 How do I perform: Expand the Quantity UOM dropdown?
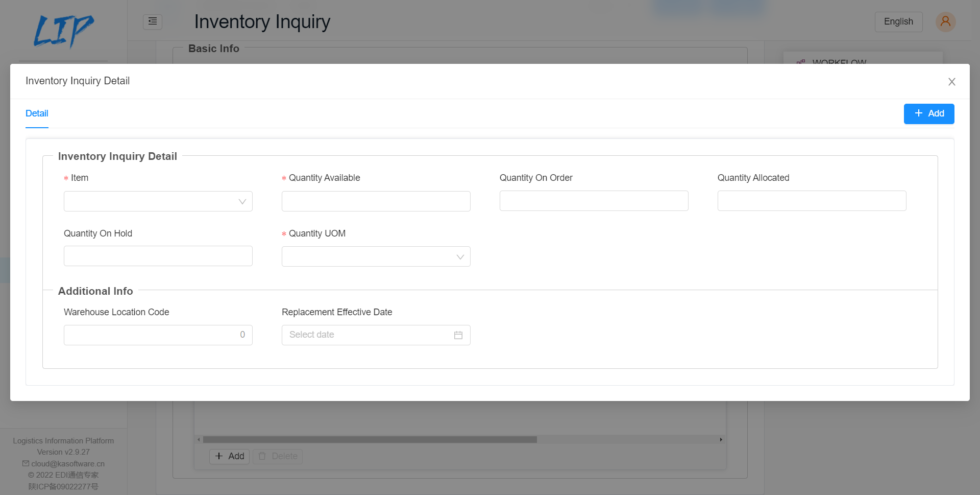tap(376, 256)
